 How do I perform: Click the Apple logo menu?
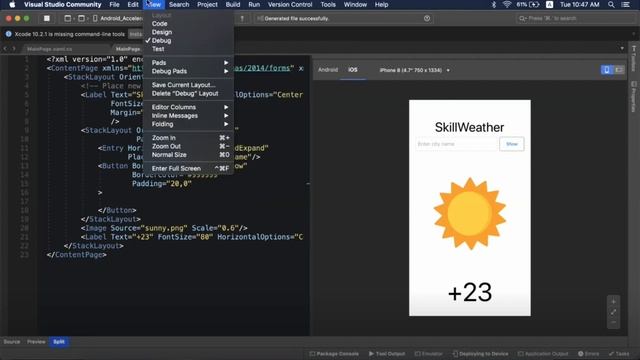12,4
